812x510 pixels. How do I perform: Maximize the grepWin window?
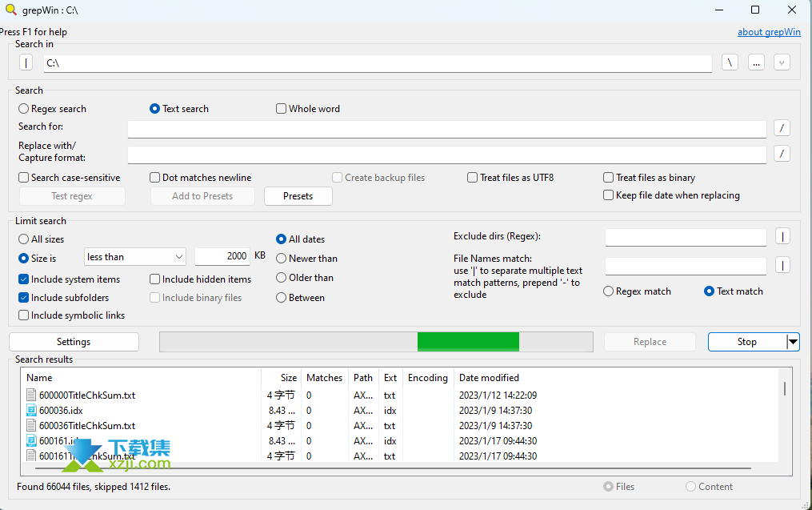755,10
